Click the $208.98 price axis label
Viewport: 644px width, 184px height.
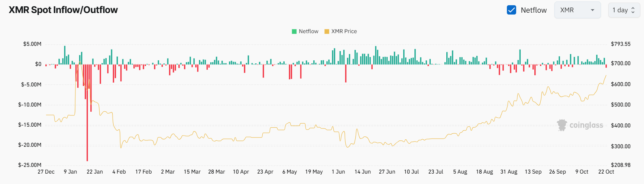point(621,165)
